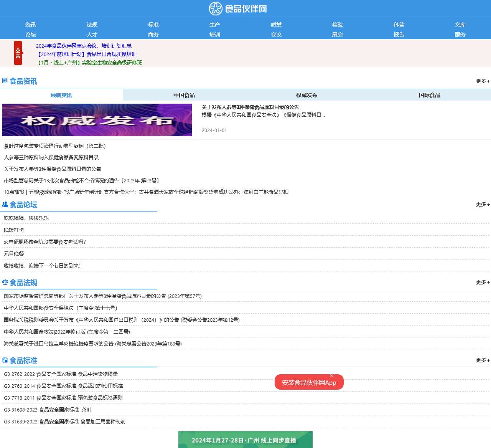Select the 权威发布 tab
The height and width of the screenshot is (448, 491).
click(x=307, y=95)
